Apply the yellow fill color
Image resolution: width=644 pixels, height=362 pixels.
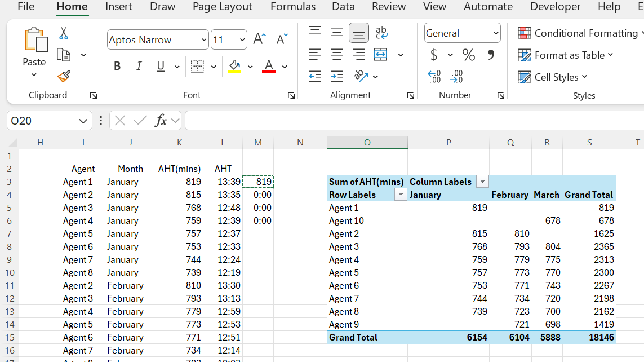[x=234, y=66]
